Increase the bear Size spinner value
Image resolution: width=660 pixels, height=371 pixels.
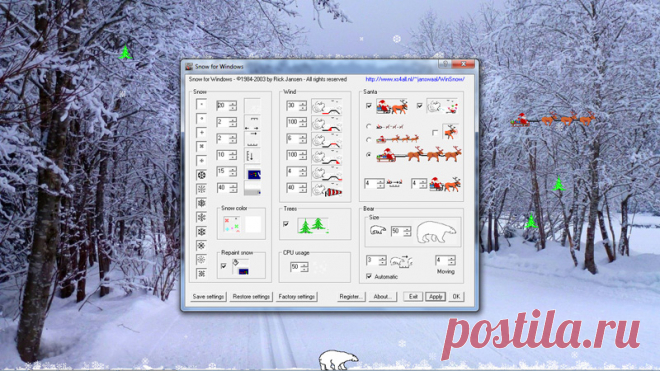point(407,229)
